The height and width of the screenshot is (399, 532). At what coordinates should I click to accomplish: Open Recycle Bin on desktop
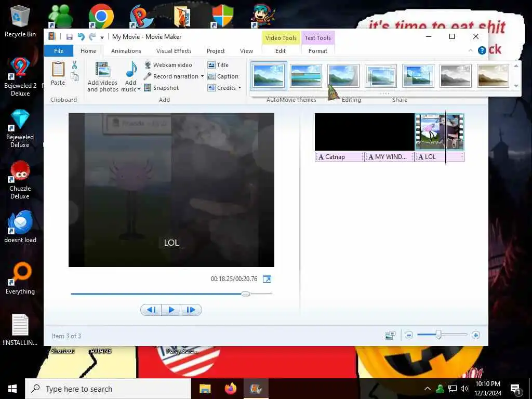click(20, 21)
